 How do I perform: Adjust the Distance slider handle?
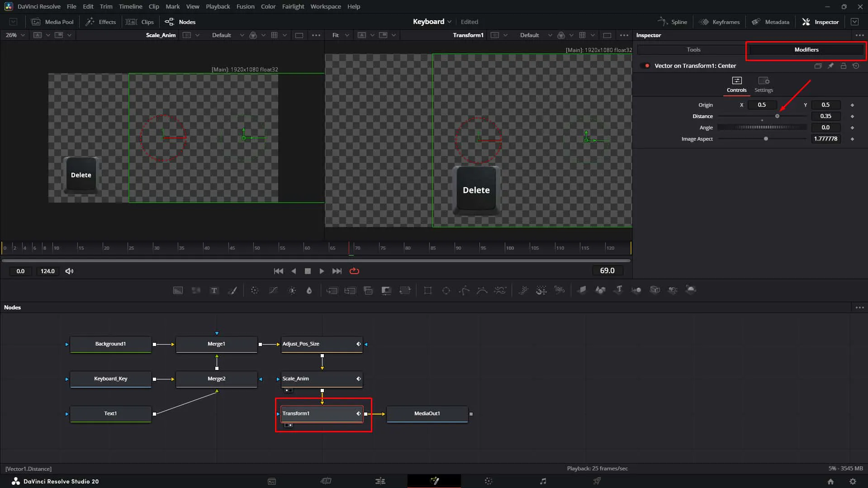coord(777,116)
